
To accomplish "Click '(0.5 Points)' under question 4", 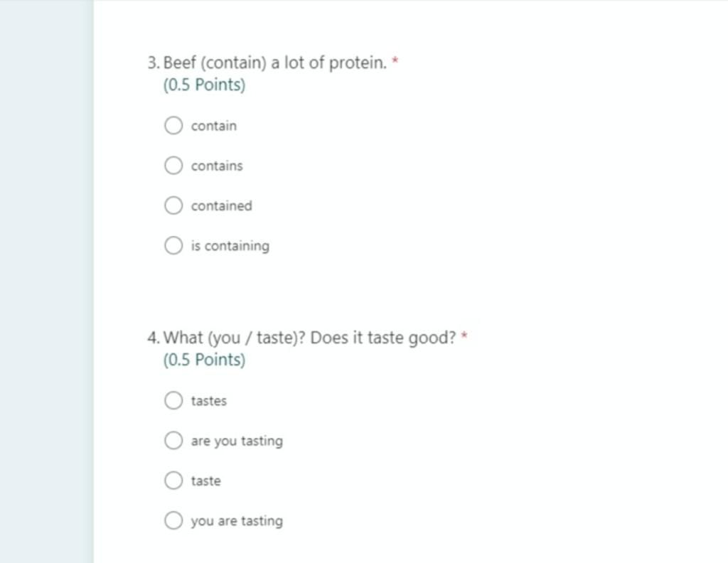I will 204,360.
